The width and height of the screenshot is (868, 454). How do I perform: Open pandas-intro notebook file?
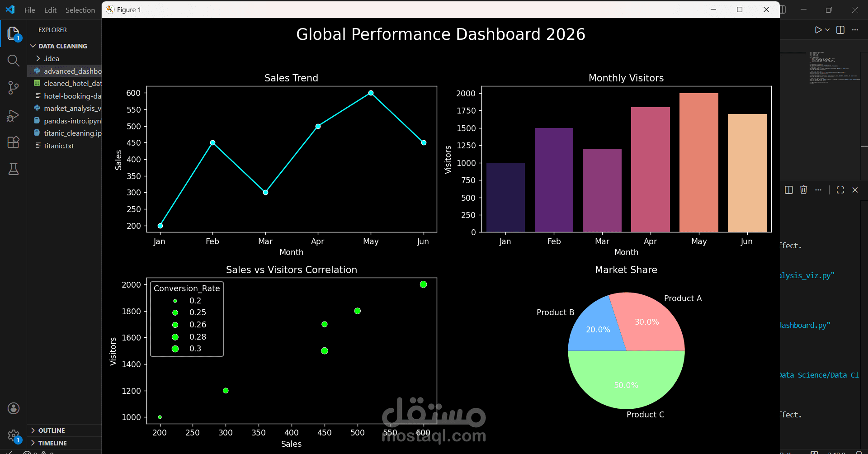[x=65, y=121]
